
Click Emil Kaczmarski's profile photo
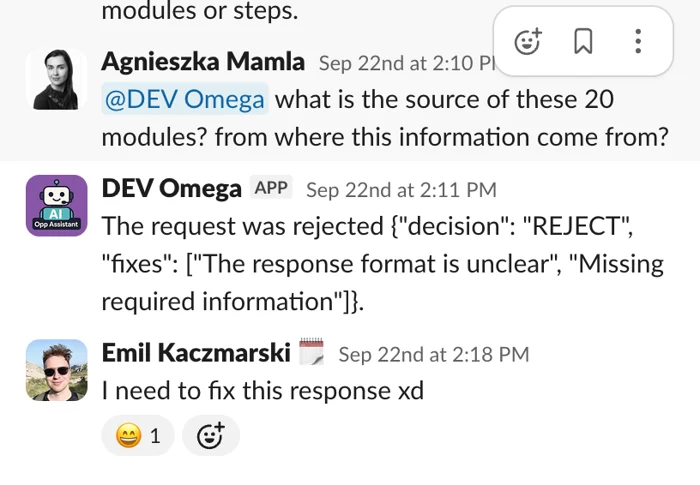[x=54, y=370]
